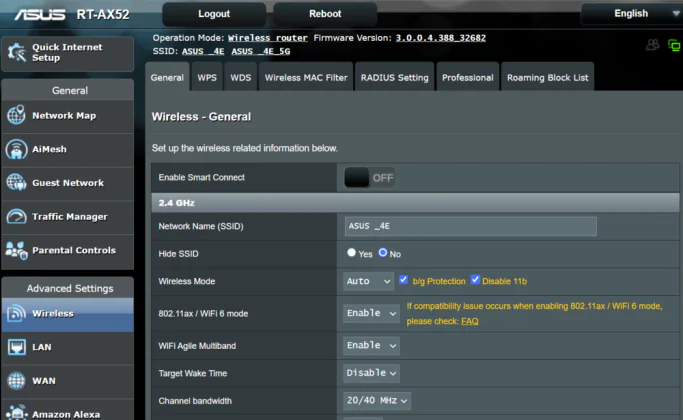The height and width of the screenshot is (420, 683).
Task: Click the Logout button
Action: click(214, 14)
